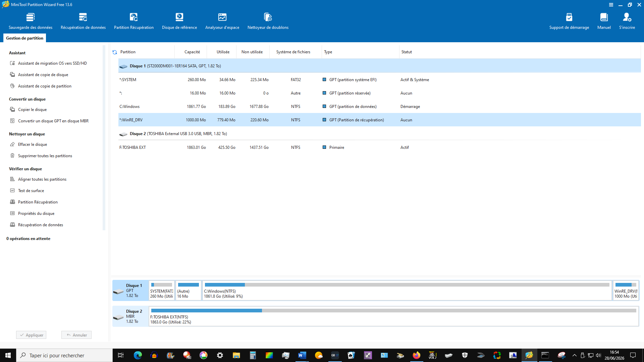The image size is (644, 362).
Task: Click the Annuler button
Action: [x=76, y=335]
